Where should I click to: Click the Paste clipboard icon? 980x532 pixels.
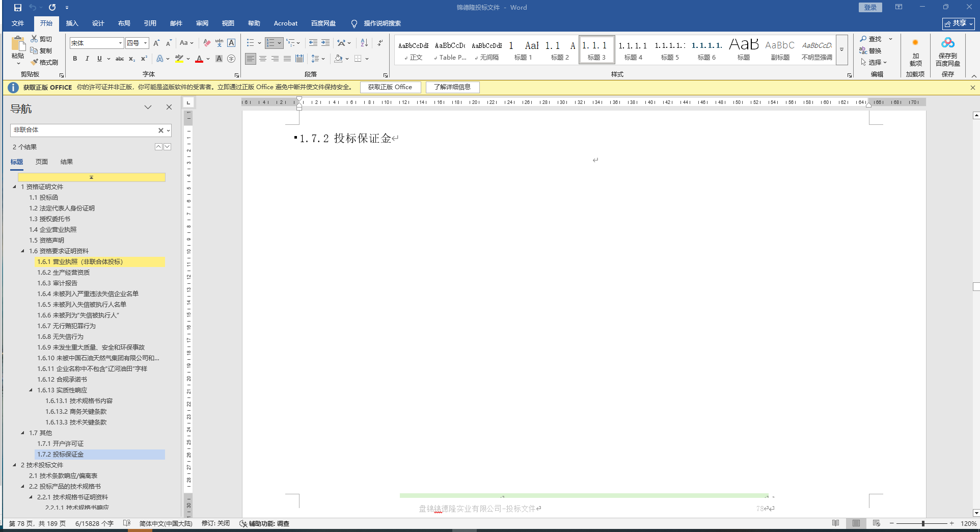[x=18, y=44]
